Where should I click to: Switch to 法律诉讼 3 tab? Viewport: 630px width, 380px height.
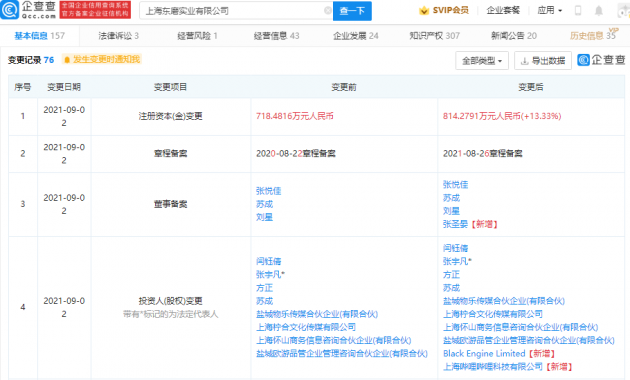pyautogui.click(x=119, y=36)
